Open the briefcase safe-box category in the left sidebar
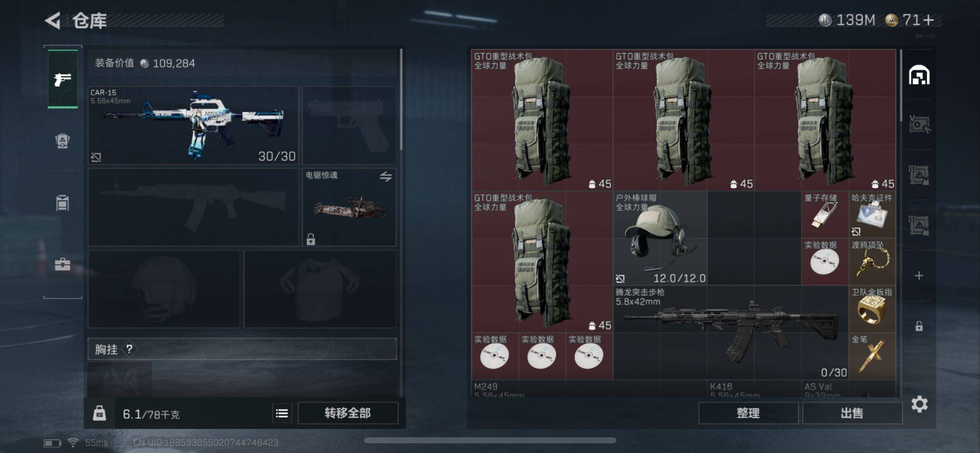Viewport: 980px width, 453px height. (62, 265)
